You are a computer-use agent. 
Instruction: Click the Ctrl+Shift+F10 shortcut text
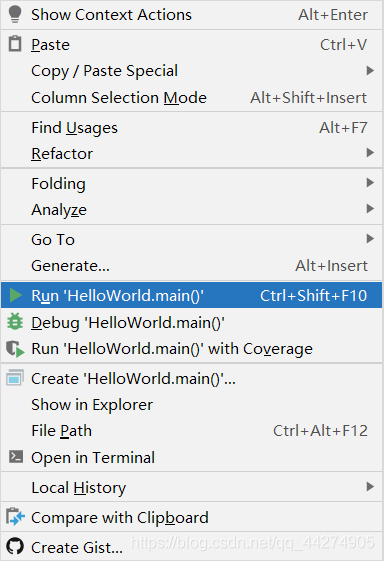coord(313,296)
